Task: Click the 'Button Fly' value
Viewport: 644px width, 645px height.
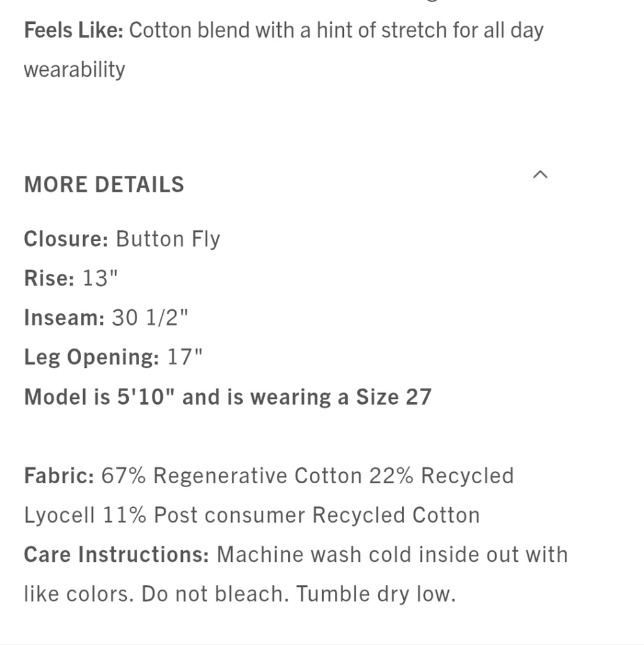Action: (x=168, y=239)
